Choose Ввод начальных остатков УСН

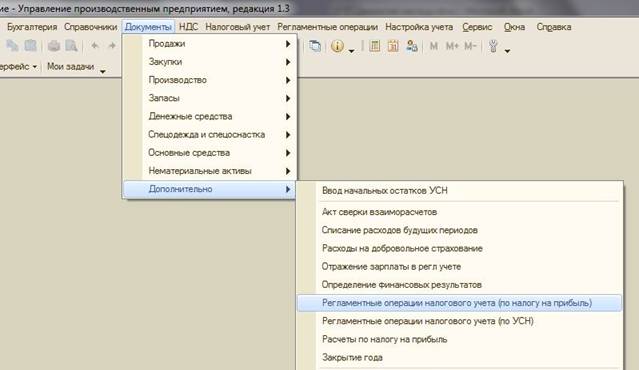click(x=460, y=191)
